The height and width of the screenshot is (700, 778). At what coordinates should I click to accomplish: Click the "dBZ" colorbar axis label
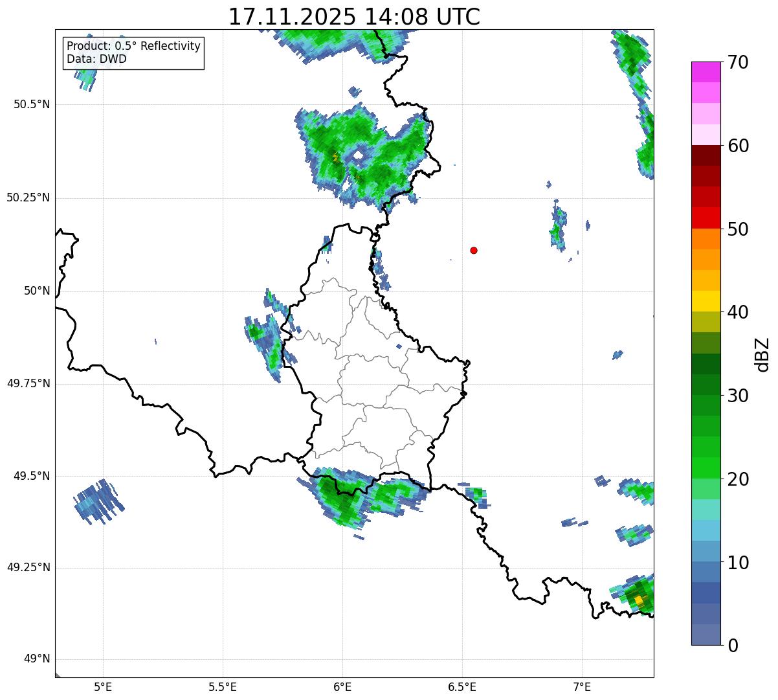coord(762,354)
